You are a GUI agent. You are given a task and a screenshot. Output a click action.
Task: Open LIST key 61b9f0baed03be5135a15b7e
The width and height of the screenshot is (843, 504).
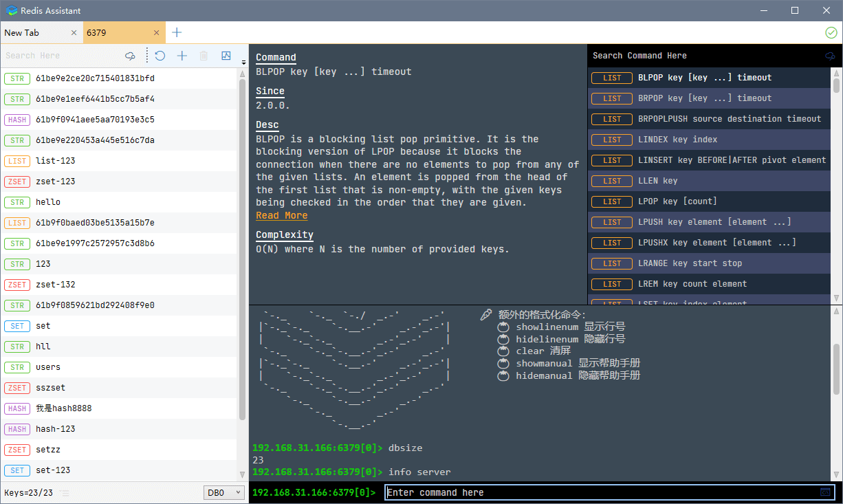pos(118,223)
